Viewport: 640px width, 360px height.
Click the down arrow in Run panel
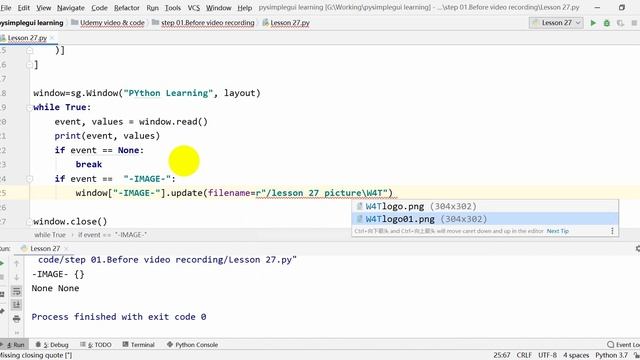16,278
